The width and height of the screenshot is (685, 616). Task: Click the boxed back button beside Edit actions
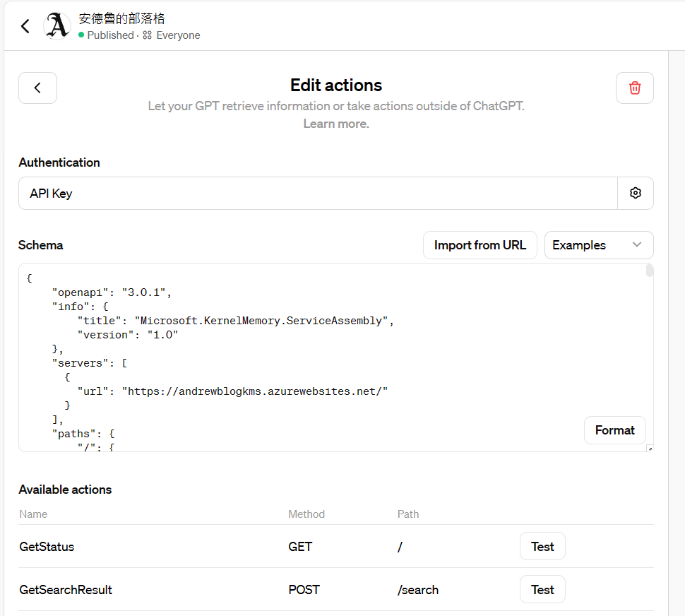pyautogui.click(x=37, y=88)
